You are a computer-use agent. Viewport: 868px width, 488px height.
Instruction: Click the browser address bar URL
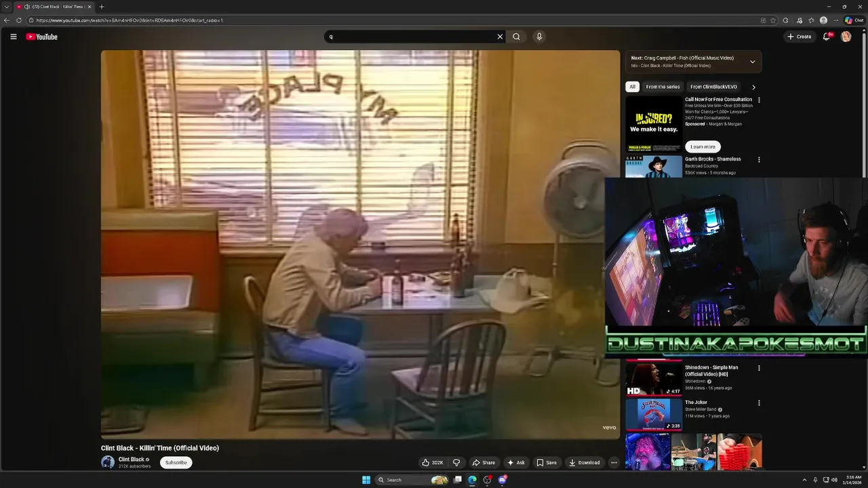pos(130,20)
